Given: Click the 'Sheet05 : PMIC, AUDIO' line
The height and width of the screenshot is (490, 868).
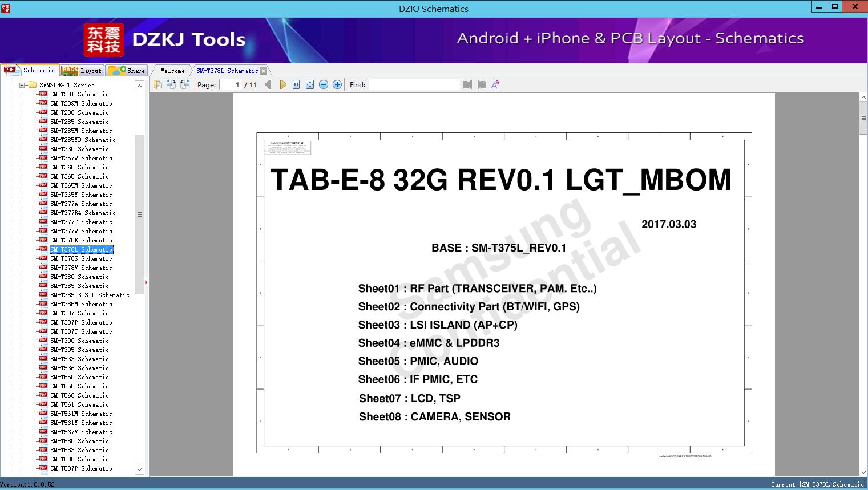Looking at the screenshot, I should click(x=418, y=361).
